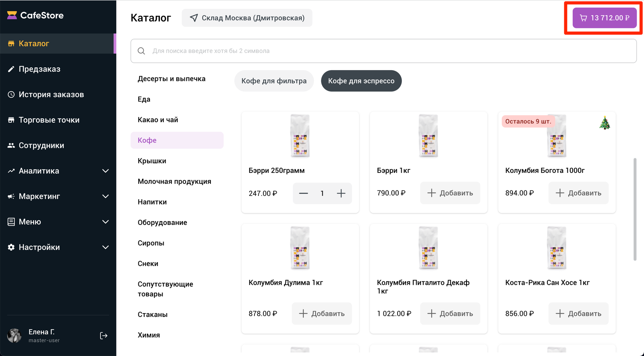Select the Кофе для фильтра tab
The height and width of the screenshot is (356, 644).
click(274, 81)
